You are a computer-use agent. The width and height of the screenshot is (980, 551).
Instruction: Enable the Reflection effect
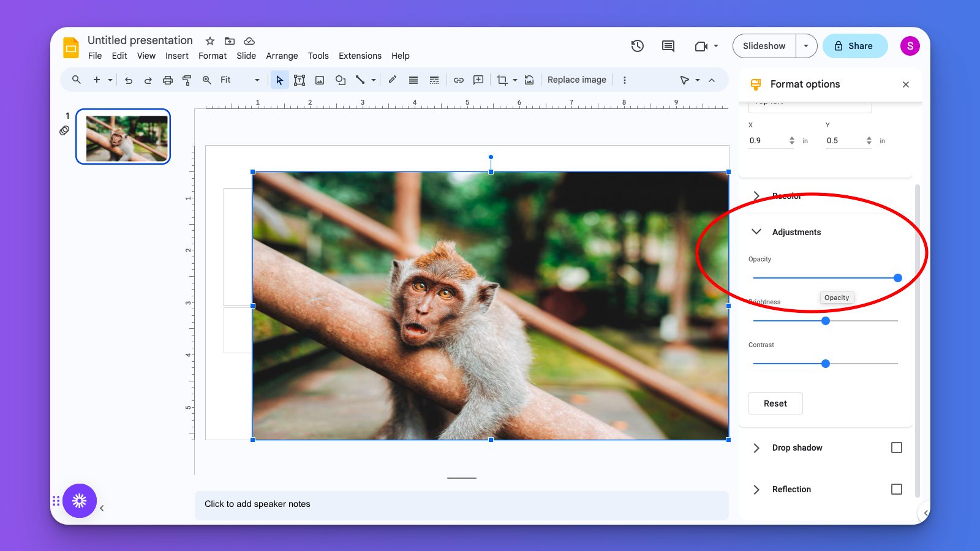(897, 489)
